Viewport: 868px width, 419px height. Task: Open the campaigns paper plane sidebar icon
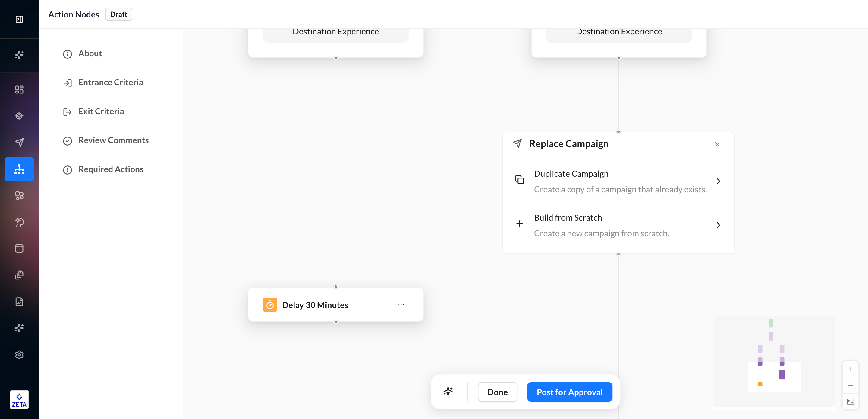(19, 142)
